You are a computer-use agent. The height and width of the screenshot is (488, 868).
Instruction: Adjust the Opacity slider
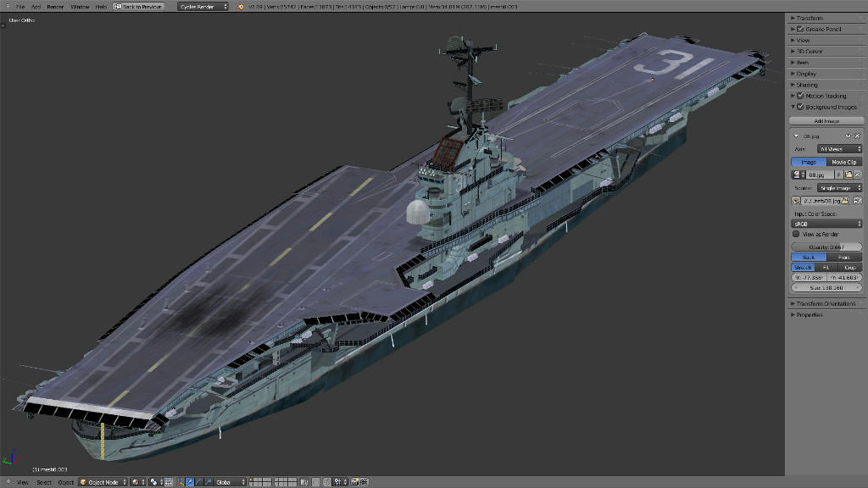826,247
